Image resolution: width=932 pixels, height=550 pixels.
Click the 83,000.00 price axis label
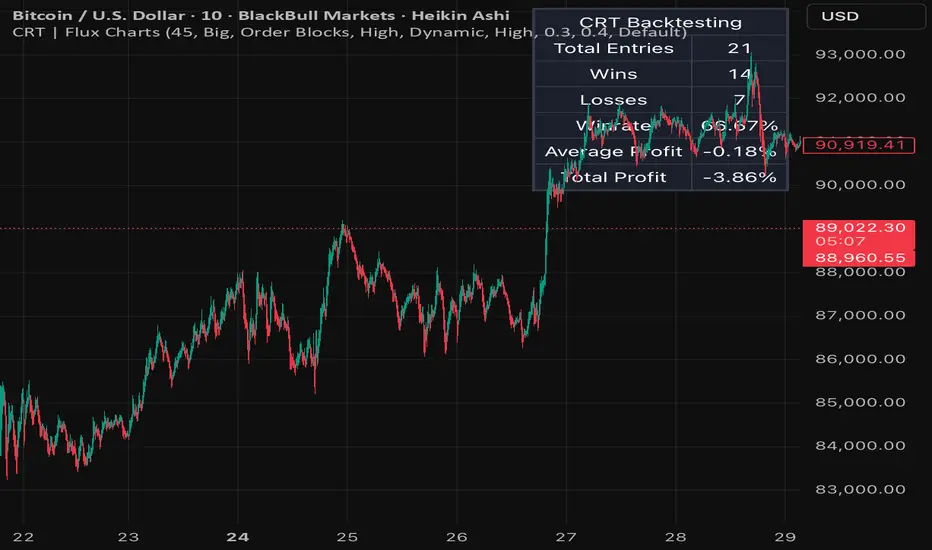[x=860, y=489]
